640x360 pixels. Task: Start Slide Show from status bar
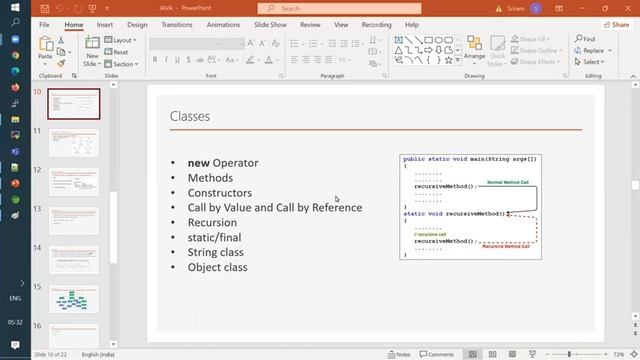pos(532,354)
